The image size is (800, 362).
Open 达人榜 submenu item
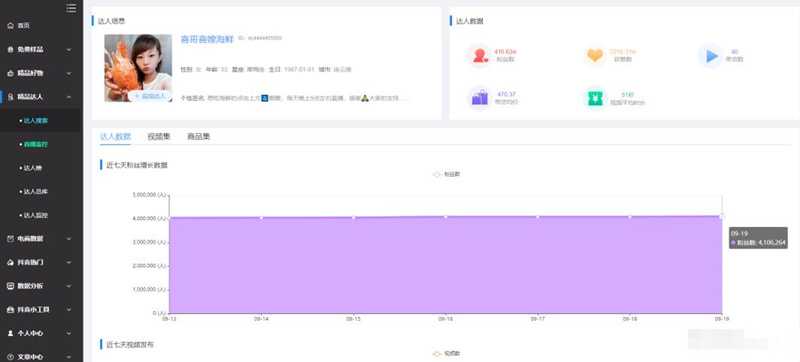tap(33, 168)
